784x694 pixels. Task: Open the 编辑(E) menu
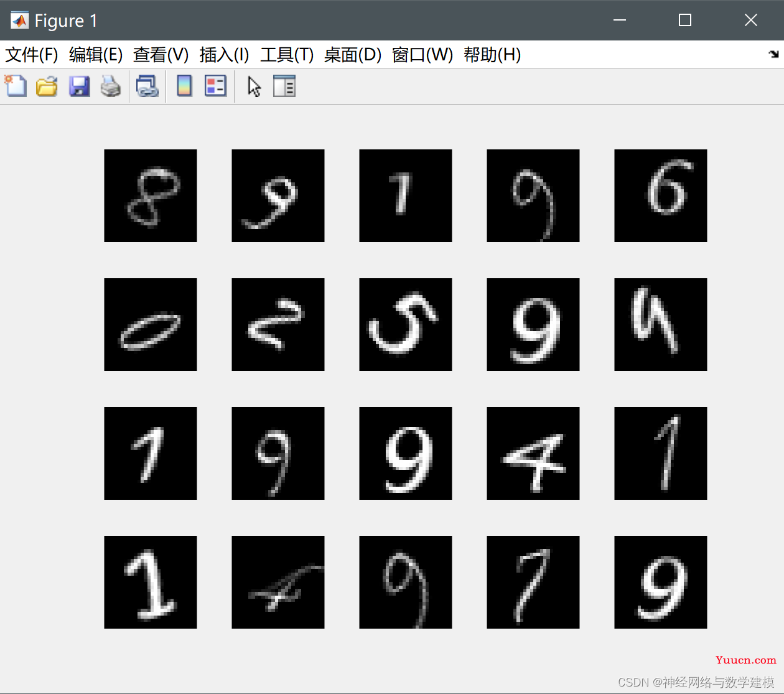click(x=96, y=55)
